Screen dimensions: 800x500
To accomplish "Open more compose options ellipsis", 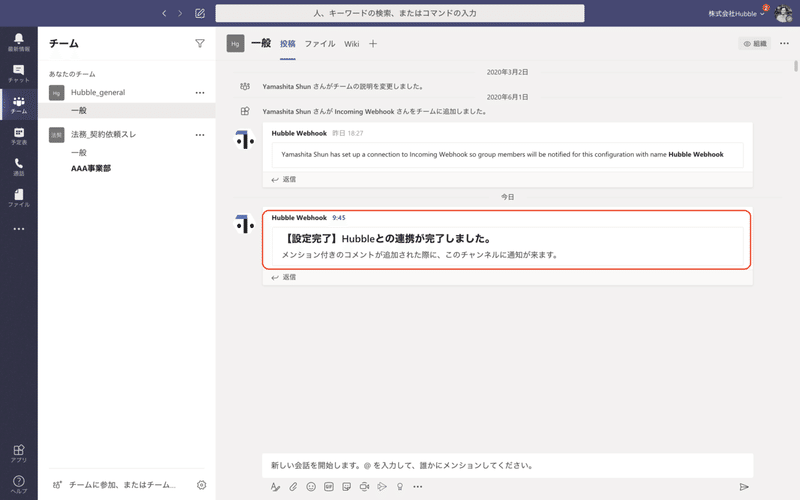I will 418,487.
